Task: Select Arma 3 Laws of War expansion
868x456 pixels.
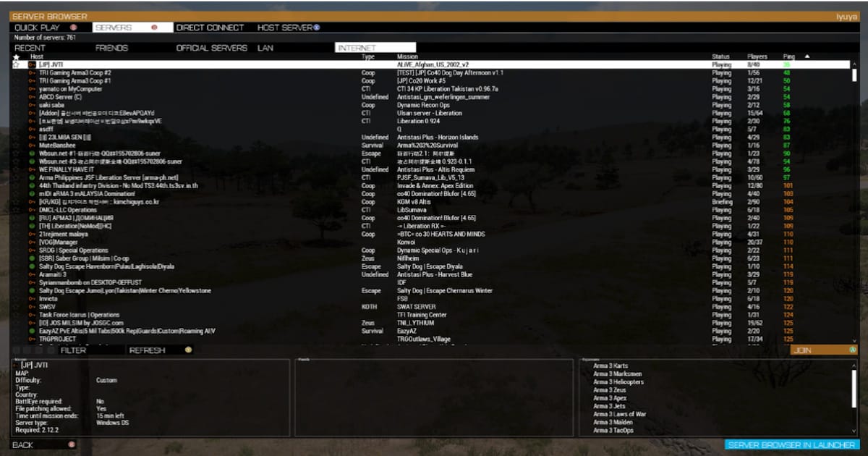Action: pyautogui.click(x=619, y=414)
